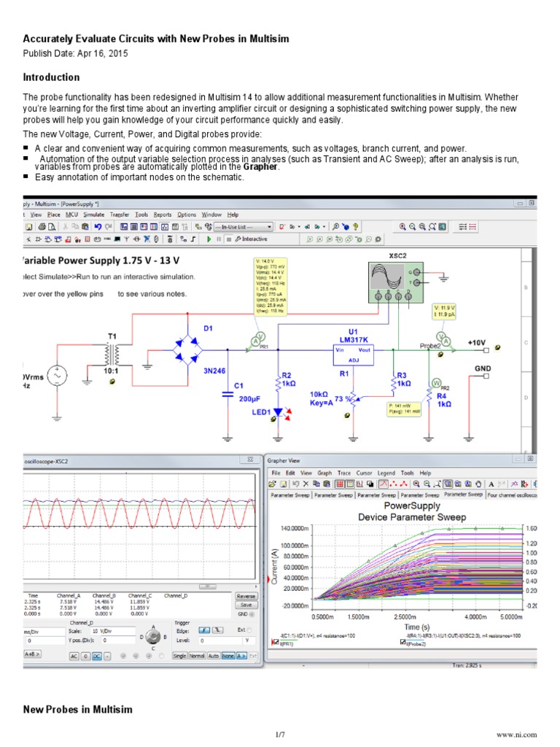This screenshot has height=747, width=560.
Task: Switch to Four channel oscilloscope tab in Grapher
Action: (x=512, y=495)
